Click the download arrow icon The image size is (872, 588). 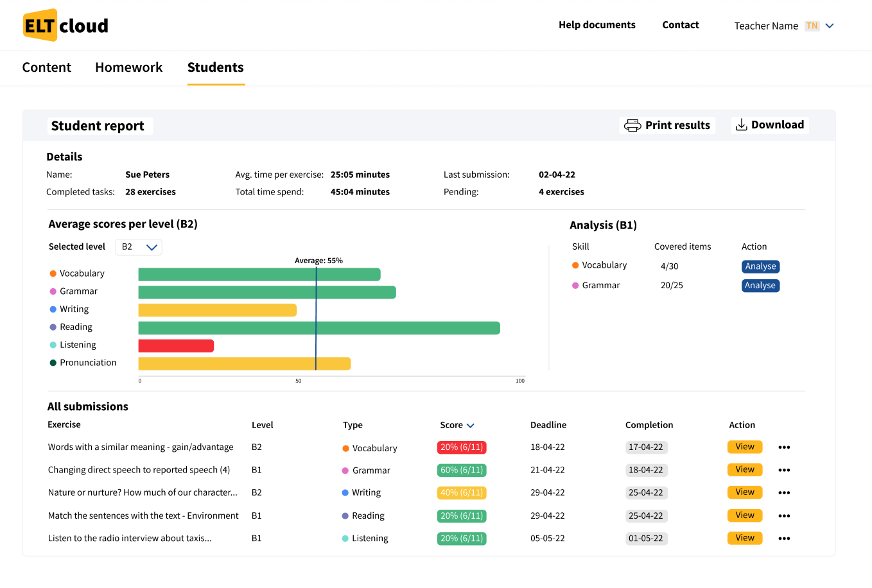tap(741, 125)
